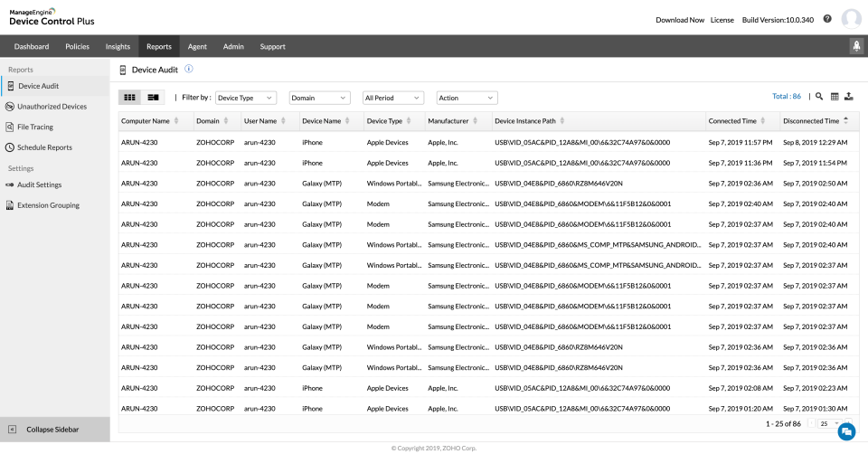
Task: Open the Reports tab
Action: coord(159,46)
